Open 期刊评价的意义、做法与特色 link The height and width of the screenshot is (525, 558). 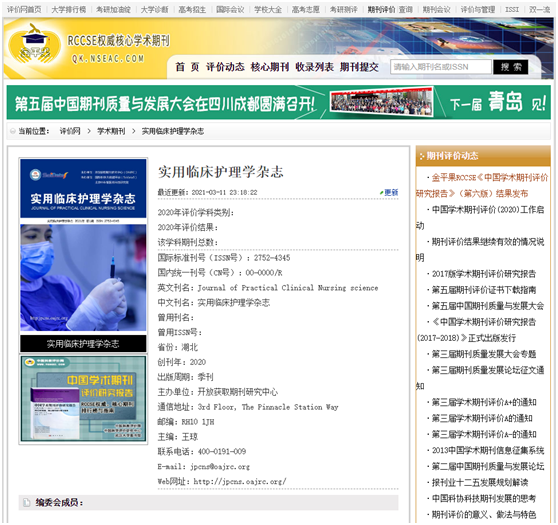point(484,515)
